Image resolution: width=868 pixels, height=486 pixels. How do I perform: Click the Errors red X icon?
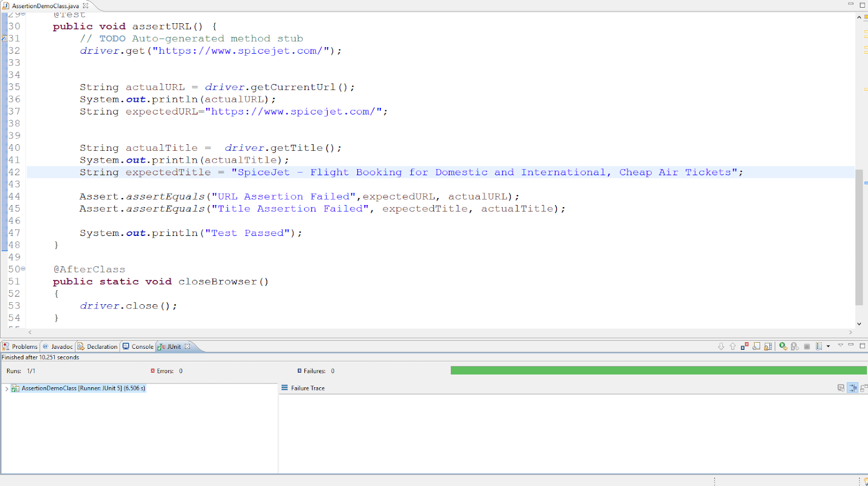(153, 371)
